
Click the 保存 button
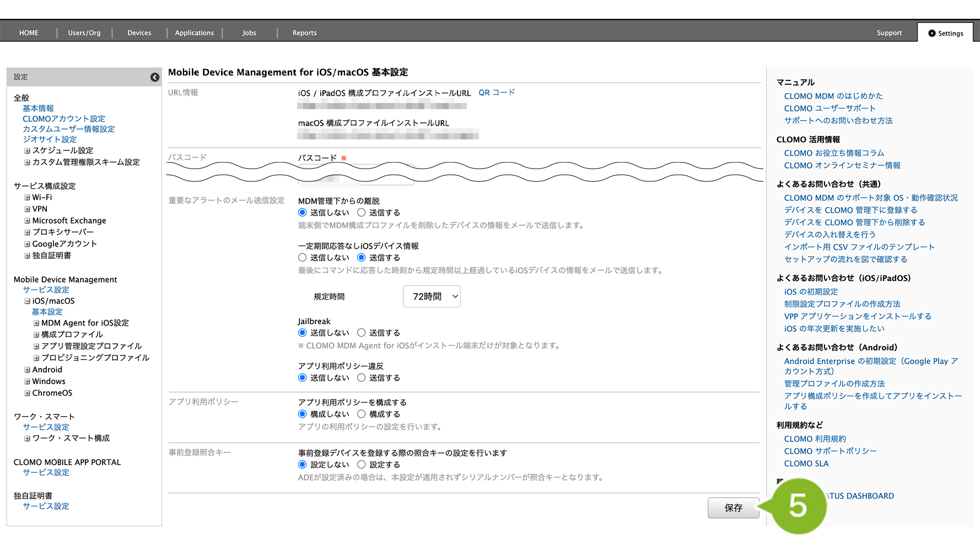click(x=733, y=508)
